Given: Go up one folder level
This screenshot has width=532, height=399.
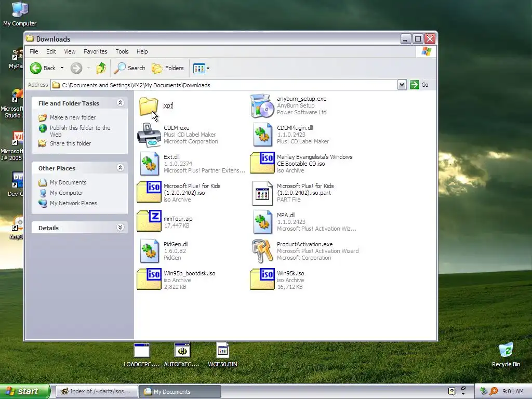Looking at the screenshot, I should 101,68.
